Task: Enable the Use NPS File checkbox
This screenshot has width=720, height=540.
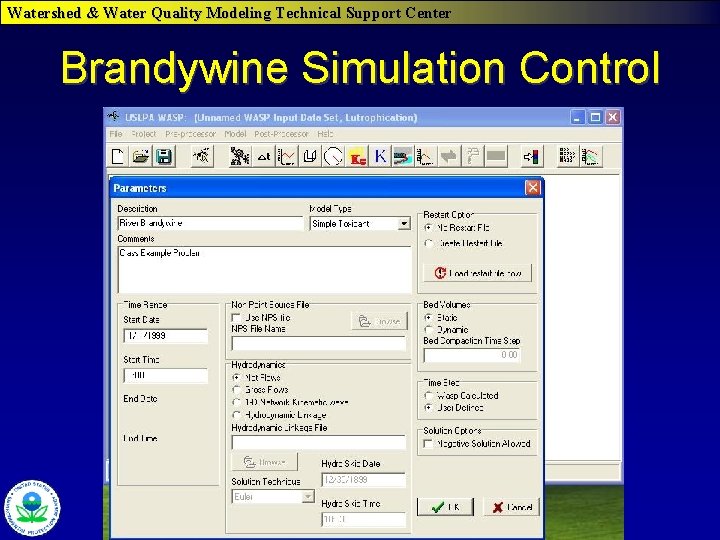Action: (x=236, y=318)
